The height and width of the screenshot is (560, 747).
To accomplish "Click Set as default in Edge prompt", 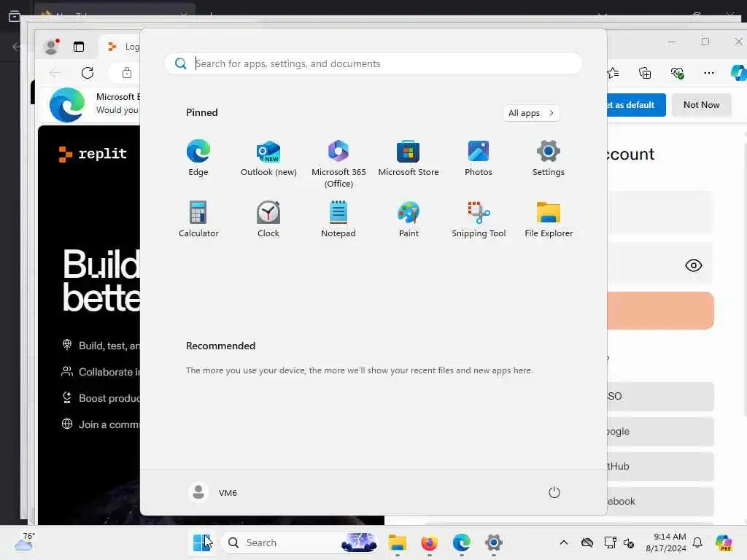I will tap(636, 105).
